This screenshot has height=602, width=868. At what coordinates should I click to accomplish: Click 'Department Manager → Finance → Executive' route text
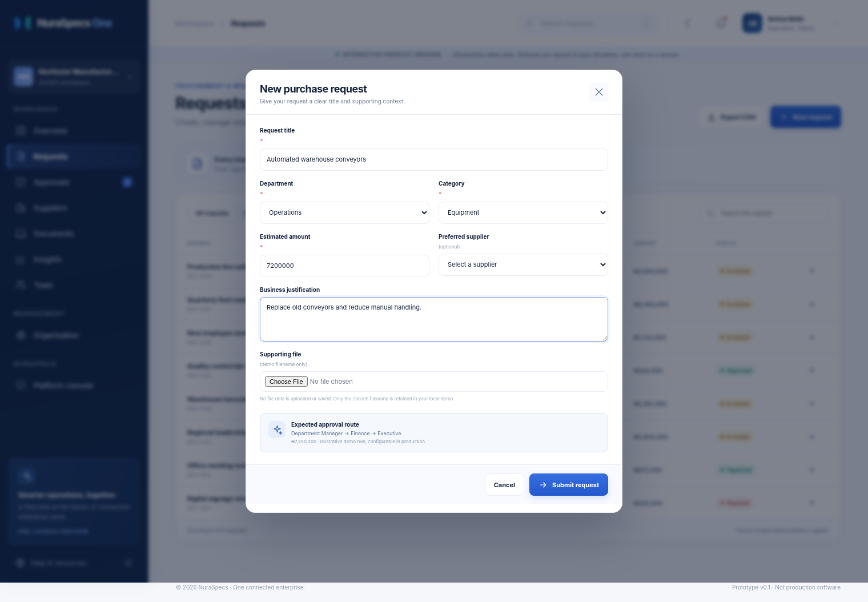tap(346, 434)
